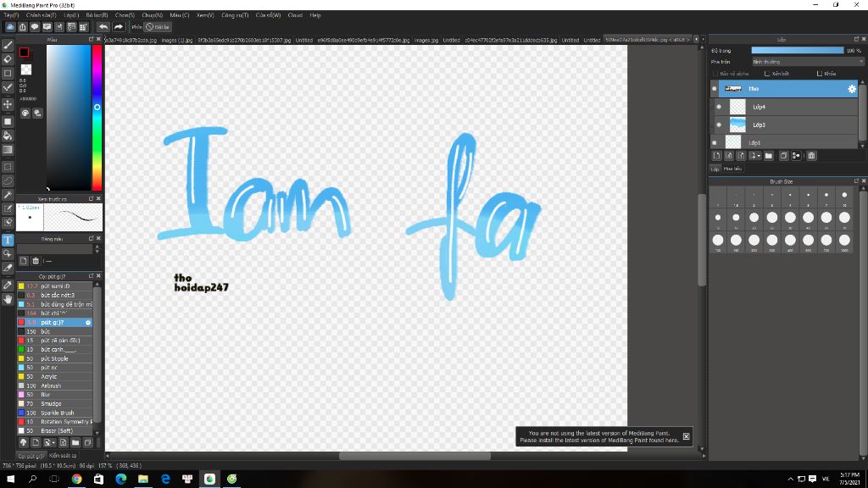
Task: Expand the add-brush dropdown in brush panel
Action: coord(53,442)
